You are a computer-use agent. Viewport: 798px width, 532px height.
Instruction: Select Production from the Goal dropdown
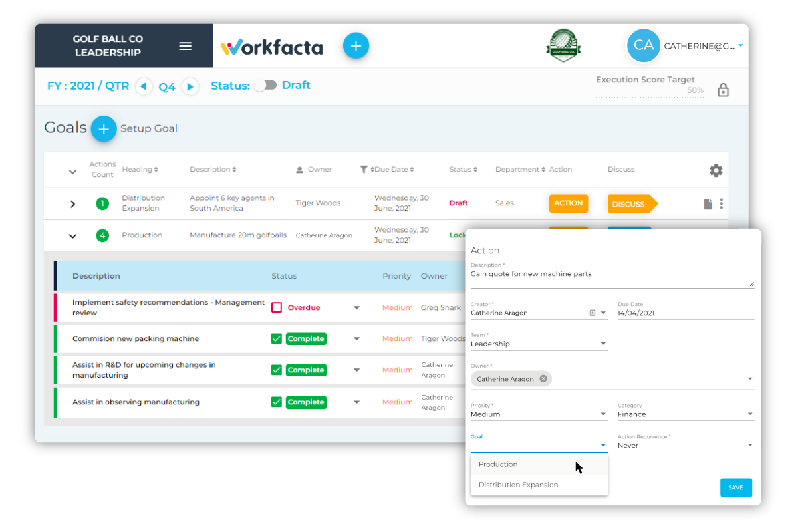tap(498, 464)
